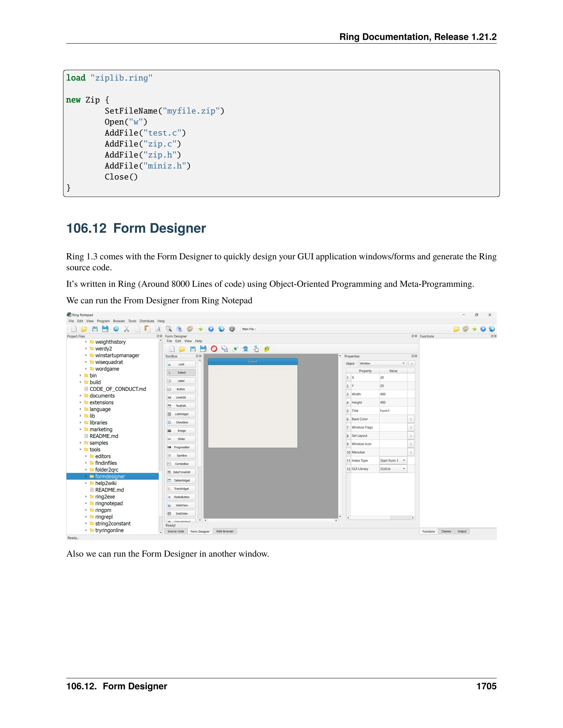Viewport: 563px width, 728px height.
Task: Collapse the tools folder in Project Files
Action: 80,450
